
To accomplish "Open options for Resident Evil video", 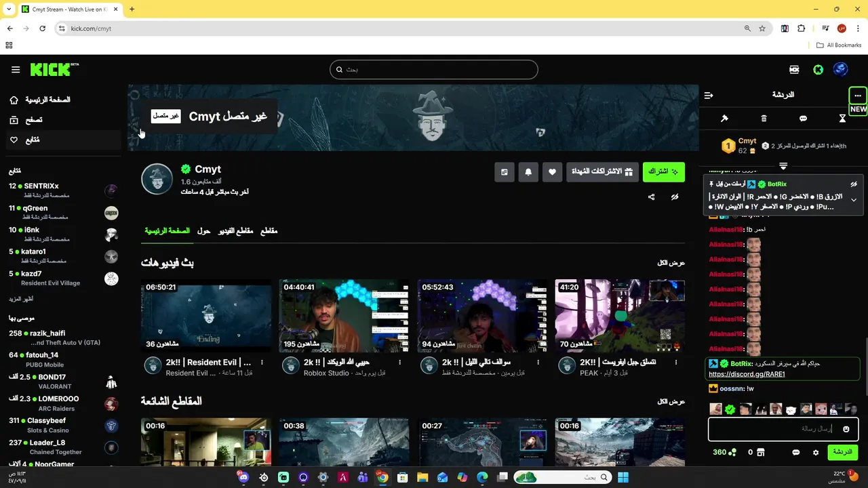I will point(262,363).
